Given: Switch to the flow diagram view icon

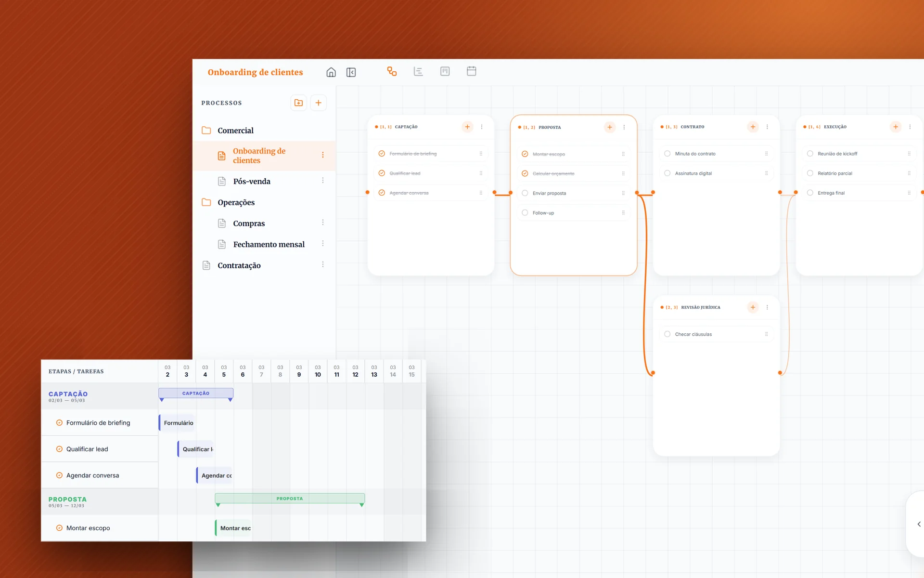Looking at the screenshot, I should pyautogui.click(x=392, y=72).
